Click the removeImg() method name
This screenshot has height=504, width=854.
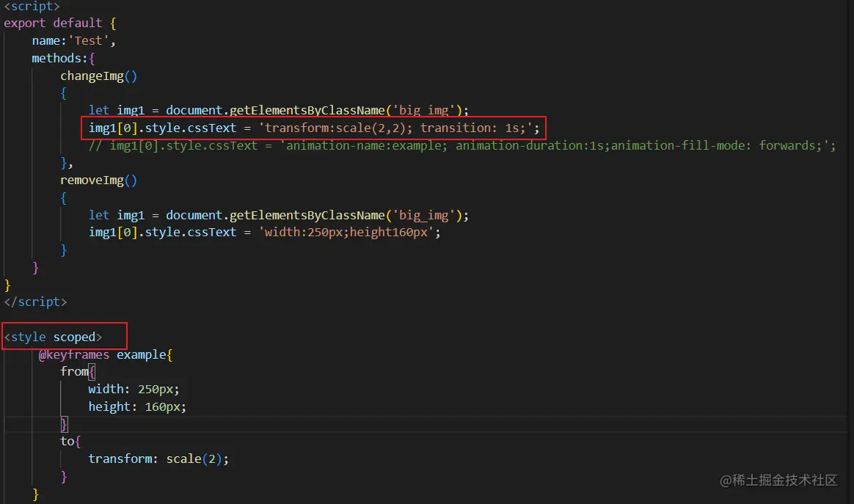pyautogui.click(x=98, y=180)
